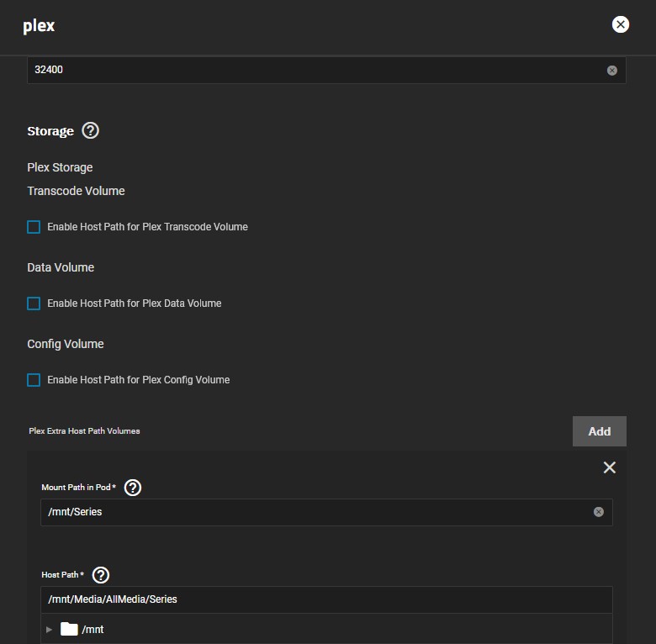The width and height of the screenshot is (656, 644).
Task: Close the plex dialog with the X icon
Action: click(x=621, y=24)
